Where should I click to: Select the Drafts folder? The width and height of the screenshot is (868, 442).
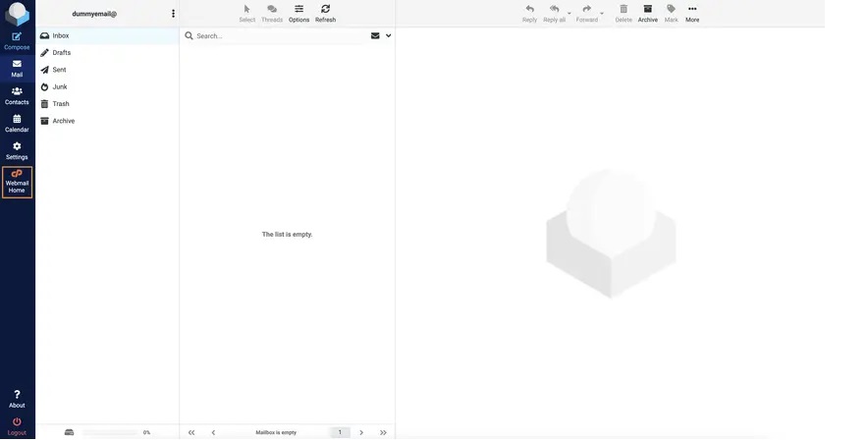[x=61, y=53]
